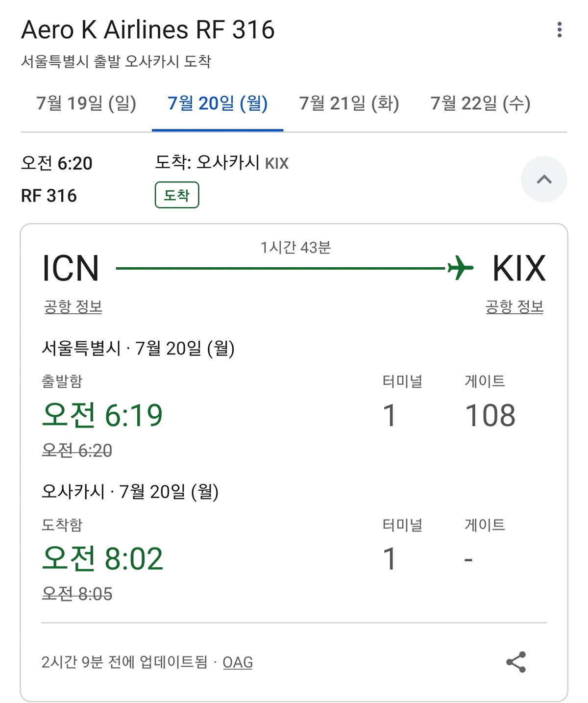Click the actual arrival time 오전 8:02
Viewport: 588px width, 703px height.
pos(102,559)
